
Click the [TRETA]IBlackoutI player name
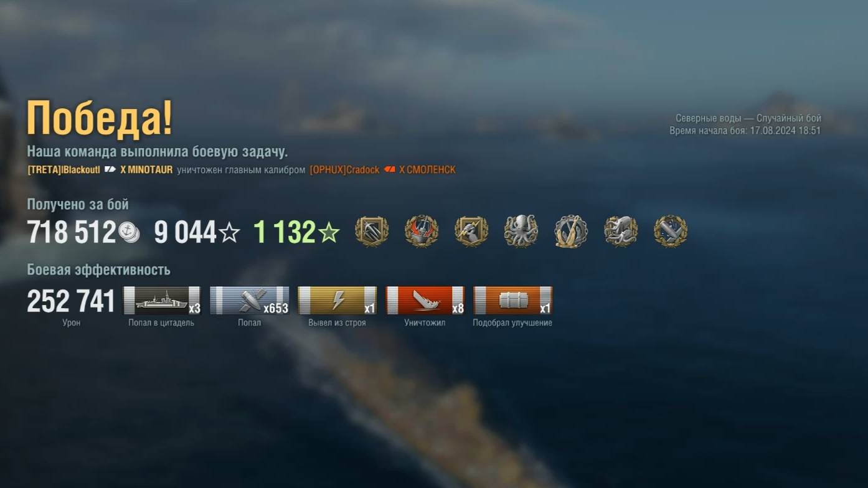pyautogui.click(x=64, y=170)
